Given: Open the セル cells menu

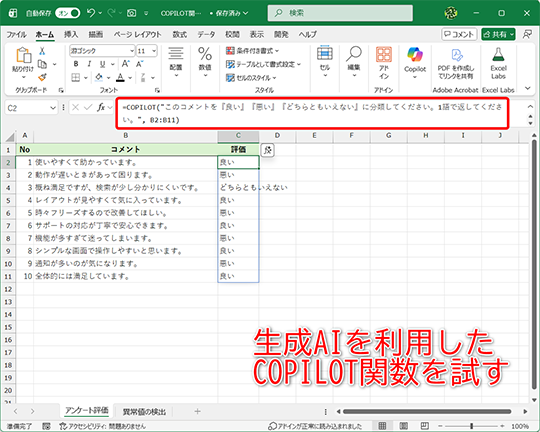Looking at the screenshot, I should 324,61.
